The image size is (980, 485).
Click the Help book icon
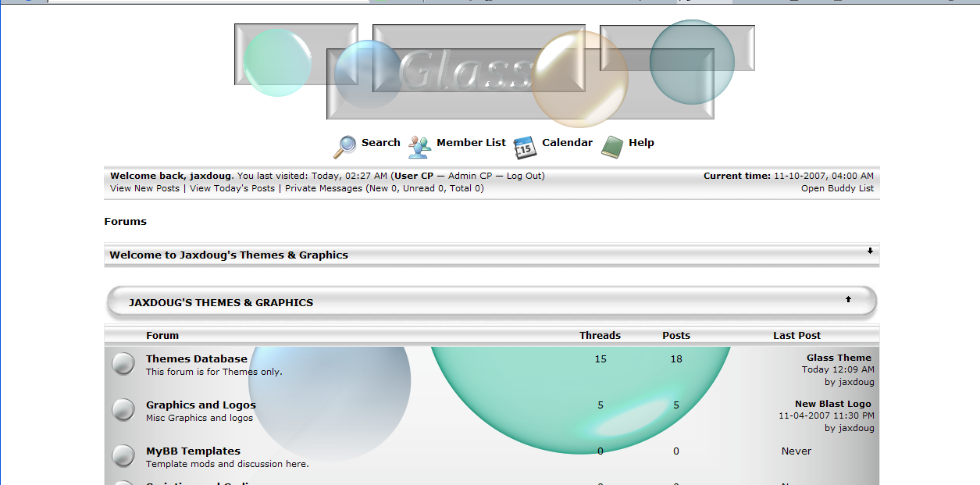[612, 146]
